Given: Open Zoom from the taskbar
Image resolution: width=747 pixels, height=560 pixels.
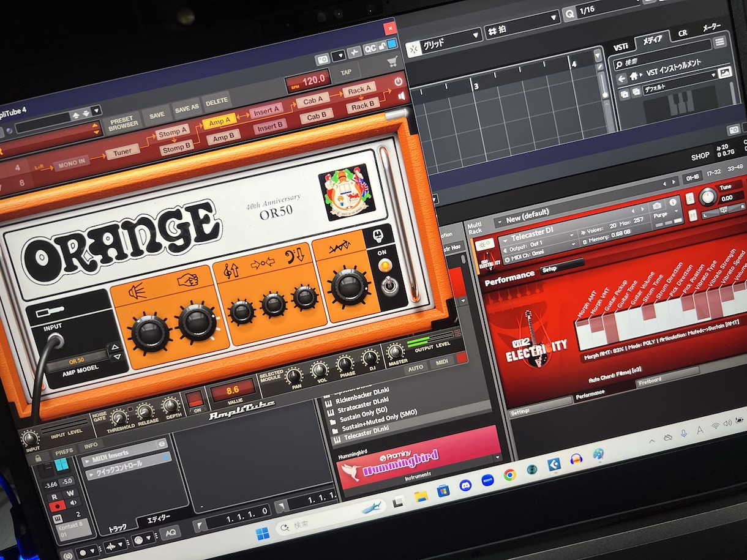Looking at the screenshot, I should tap(487, 480).
